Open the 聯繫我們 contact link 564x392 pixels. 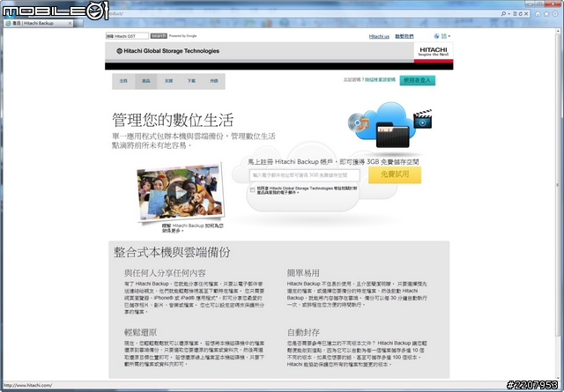pos(404,36)
